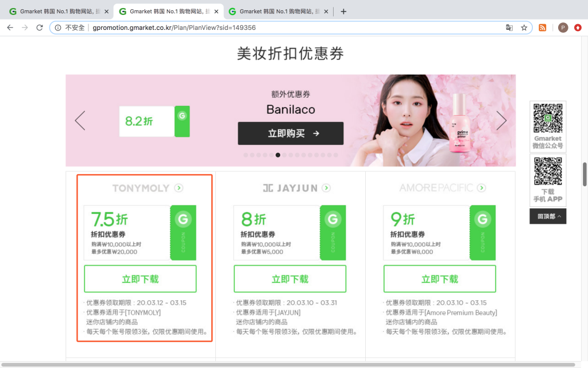Go back to the previous page
Viewport: 588px width, 368px height.
click(10, 28)
